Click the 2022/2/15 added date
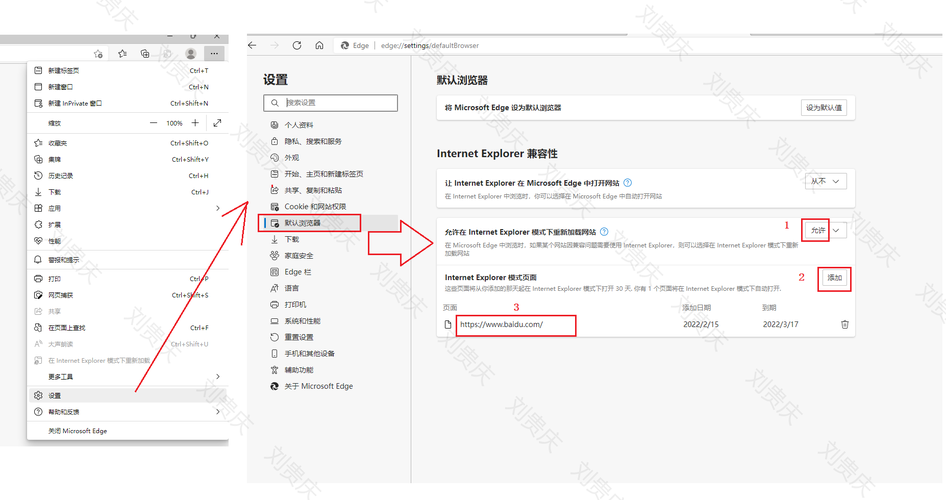The width and height of the screenshot is (946, 500). [x=700, y=324]
